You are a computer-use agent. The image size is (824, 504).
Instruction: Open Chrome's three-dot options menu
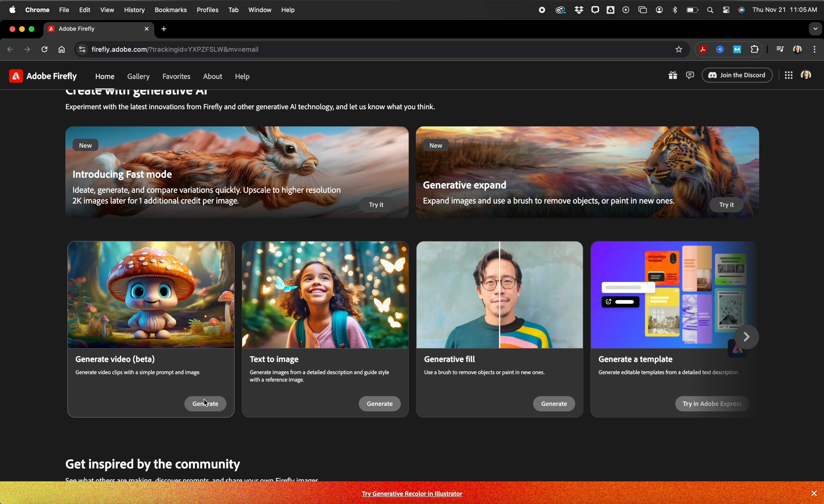click(x=815, y=50)
